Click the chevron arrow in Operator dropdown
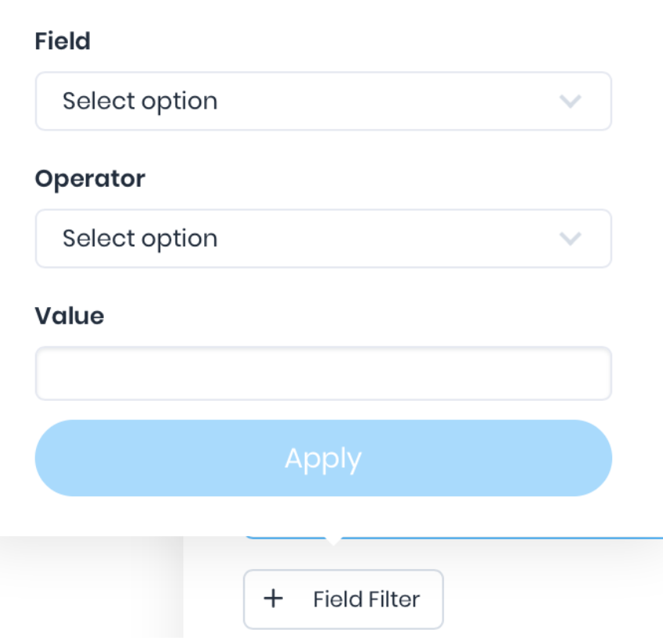 tap(571, 238)
